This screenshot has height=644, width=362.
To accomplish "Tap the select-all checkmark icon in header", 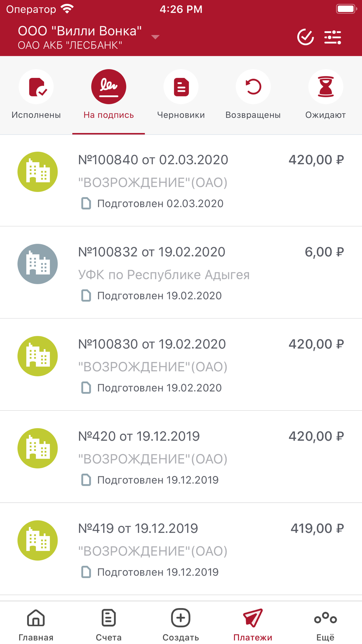I will click(x=305, y=37).
